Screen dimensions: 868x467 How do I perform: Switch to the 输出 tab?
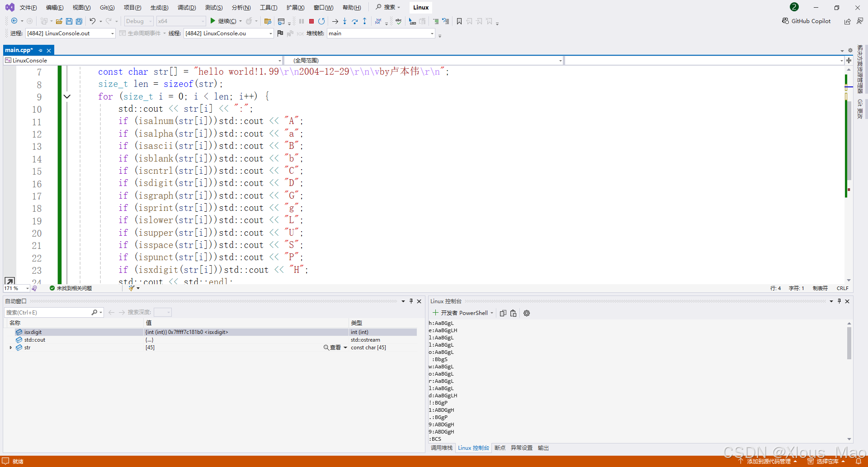(x=543, y=448)
